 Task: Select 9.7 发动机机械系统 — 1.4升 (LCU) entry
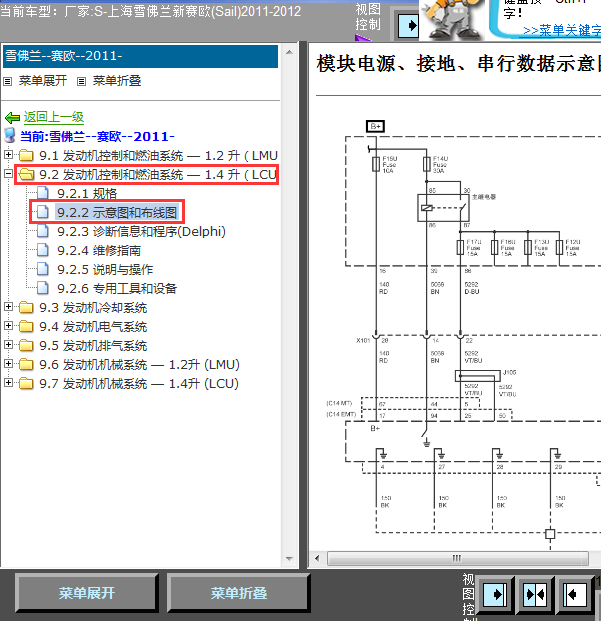pyautogui.click(x=139, y=384)
